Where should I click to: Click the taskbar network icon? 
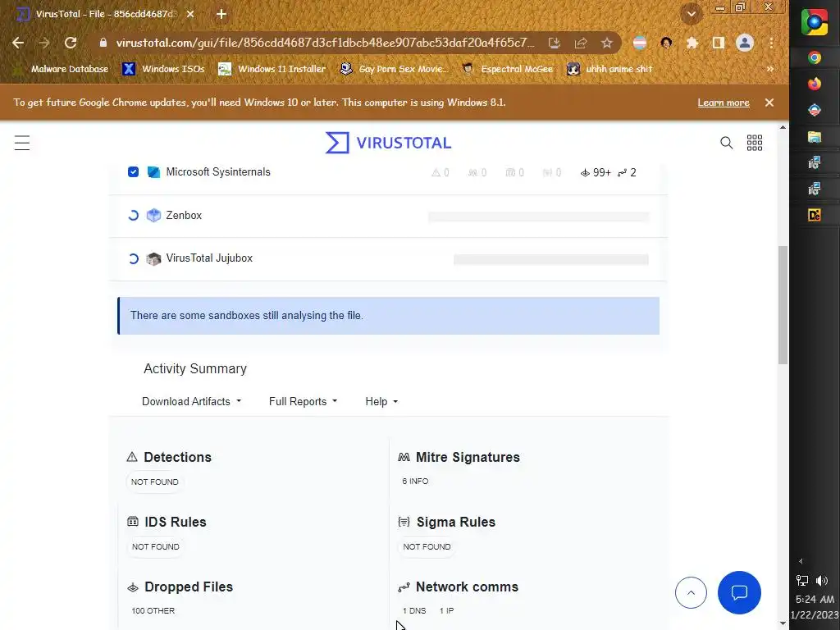pos(802,580)
